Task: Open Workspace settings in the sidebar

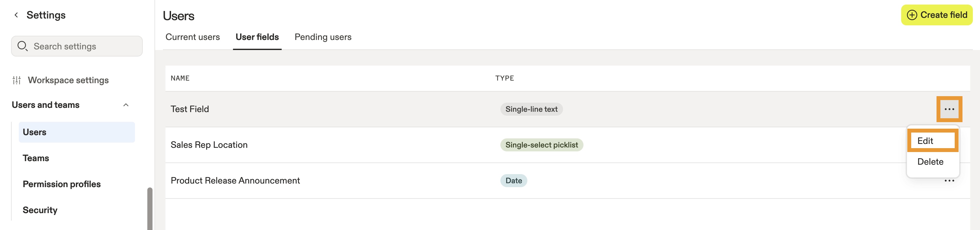Action: [68, 80]
